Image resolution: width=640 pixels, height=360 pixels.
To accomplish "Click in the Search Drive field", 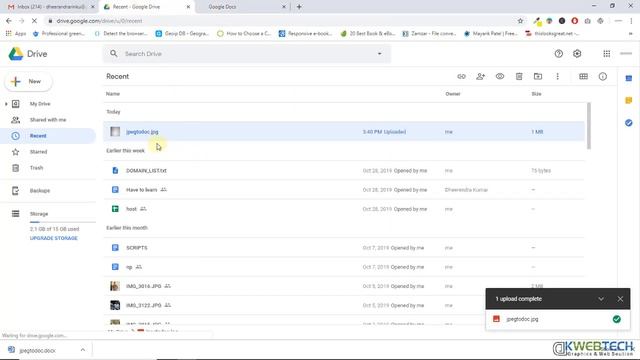I will (247, 54).
